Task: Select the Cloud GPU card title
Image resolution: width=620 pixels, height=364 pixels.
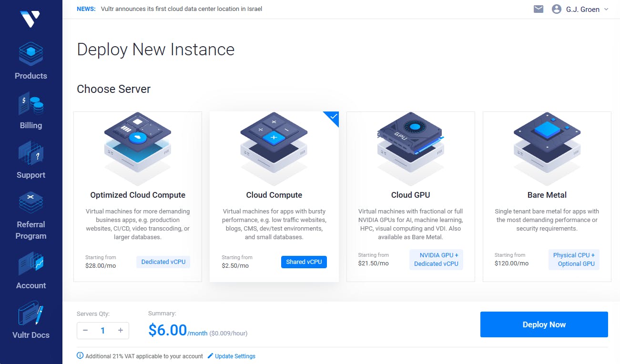Action: click(x=410, y=195)
